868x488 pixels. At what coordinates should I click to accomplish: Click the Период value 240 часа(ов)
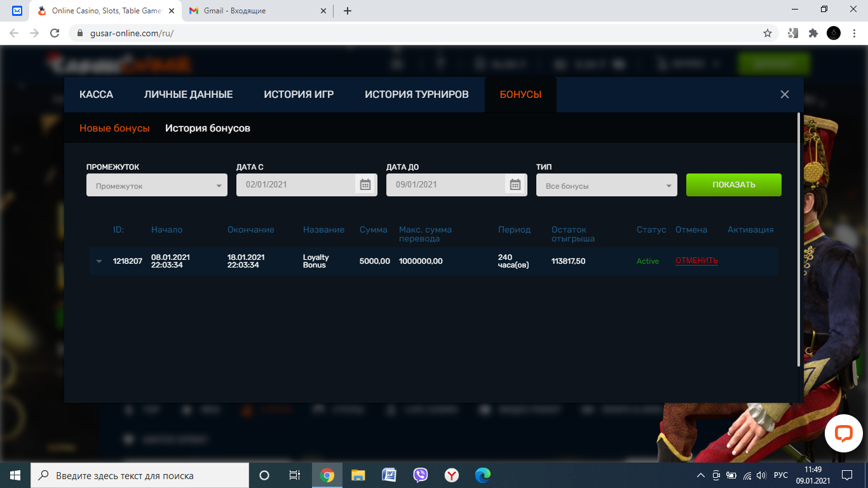click(513, 261)
